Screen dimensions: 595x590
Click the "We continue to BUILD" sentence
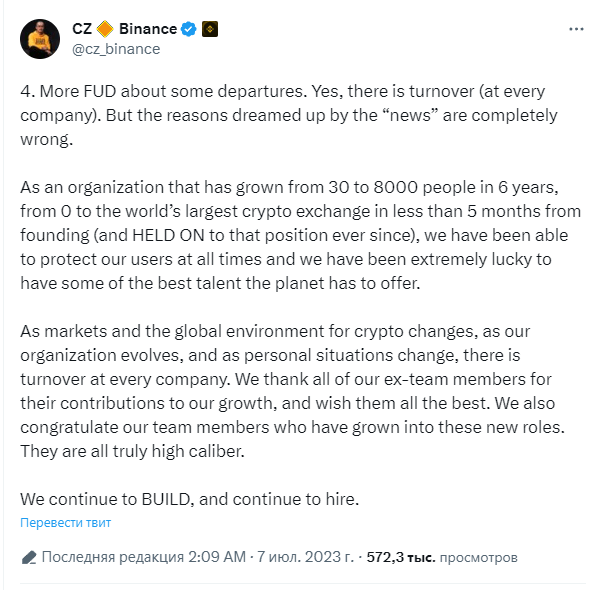[189, 499]
